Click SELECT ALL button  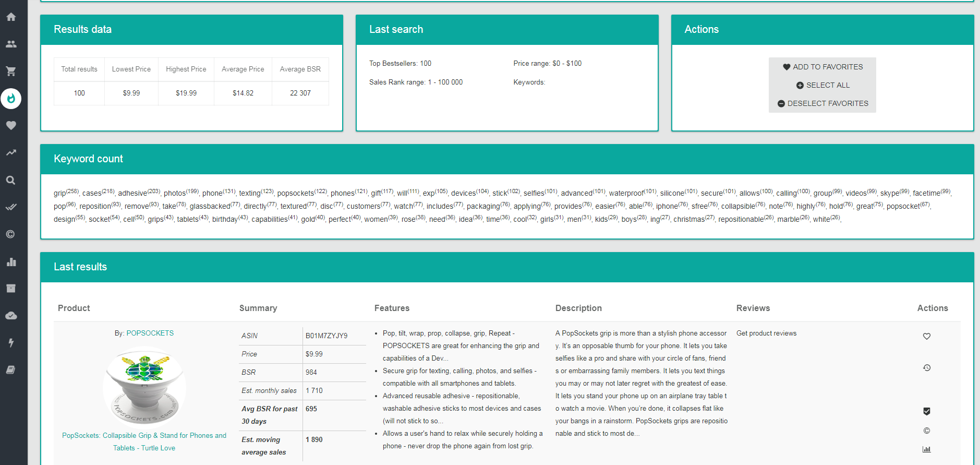[822, 85]
